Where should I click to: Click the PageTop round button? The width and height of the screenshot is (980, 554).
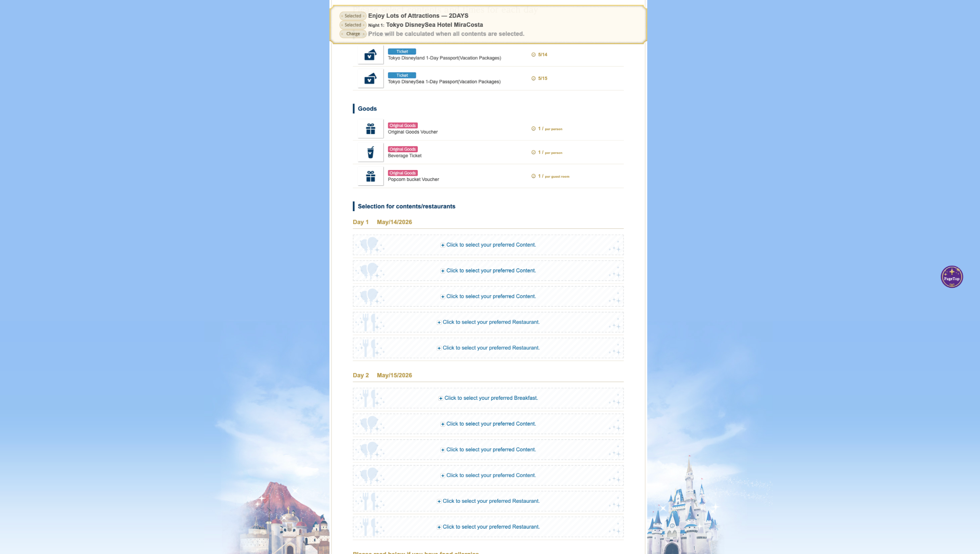951,277
